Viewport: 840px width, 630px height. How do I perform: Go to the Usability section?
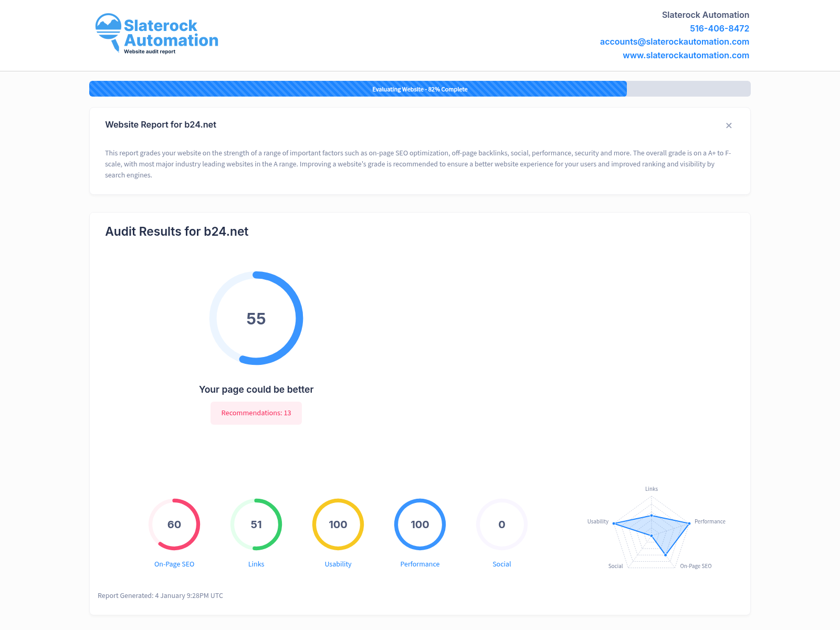[338, 564]
